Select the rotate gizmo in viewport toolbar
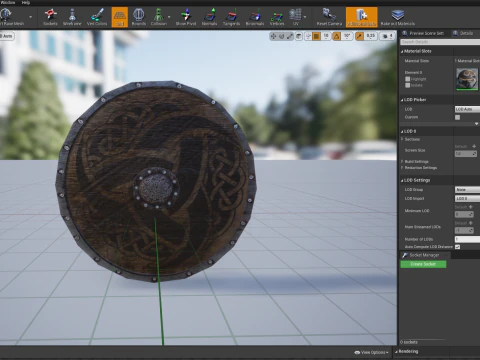This screenshot has width=480, height=360. (x=282, y=36)
